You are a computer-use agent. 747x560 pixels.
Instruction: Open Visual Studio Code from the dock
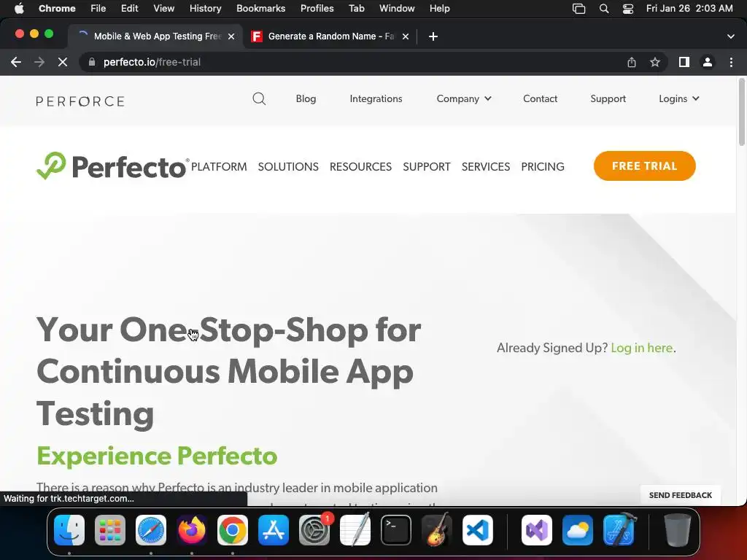tap(477, 530)
